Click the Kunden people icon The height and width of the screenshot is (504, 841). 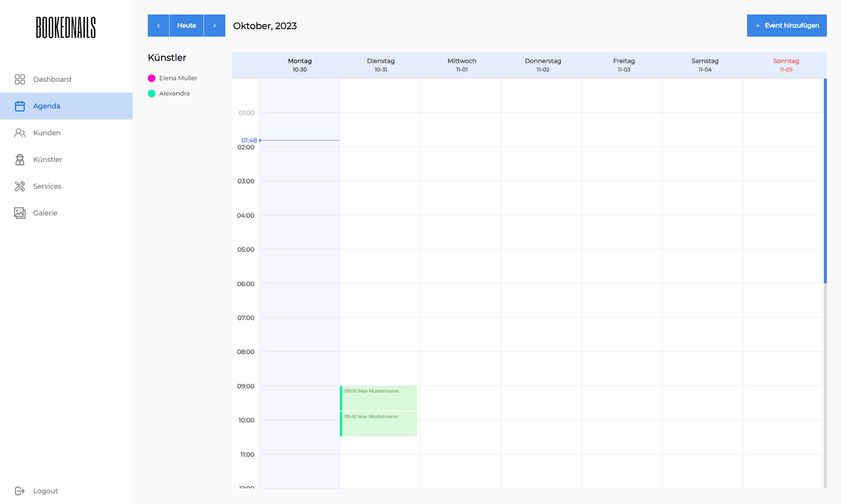point(20,133)
